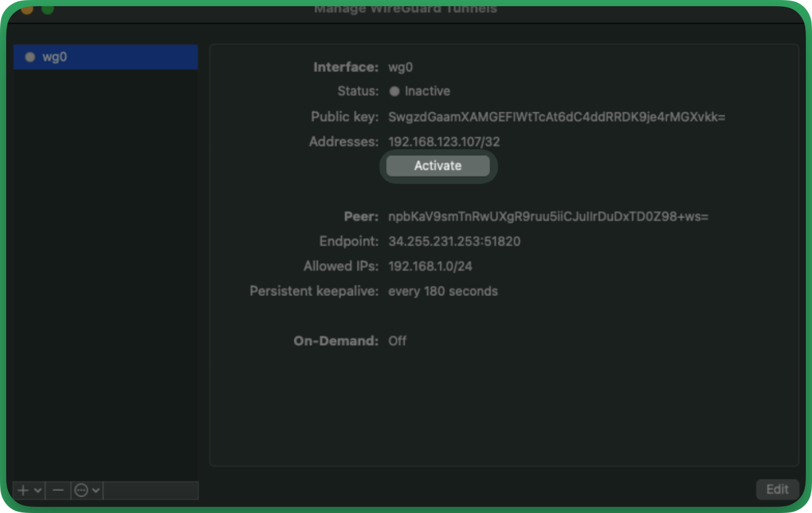This screenshot has width=812, height=513.
Task: Click Allowed IPs value 192.168.1.0/24
Action: (x=430, y=266)
